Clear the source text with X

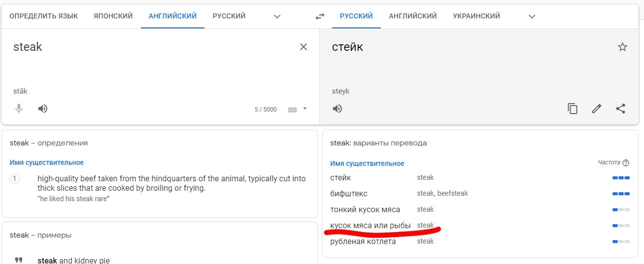pyautogui.click(x=303, y=47)
